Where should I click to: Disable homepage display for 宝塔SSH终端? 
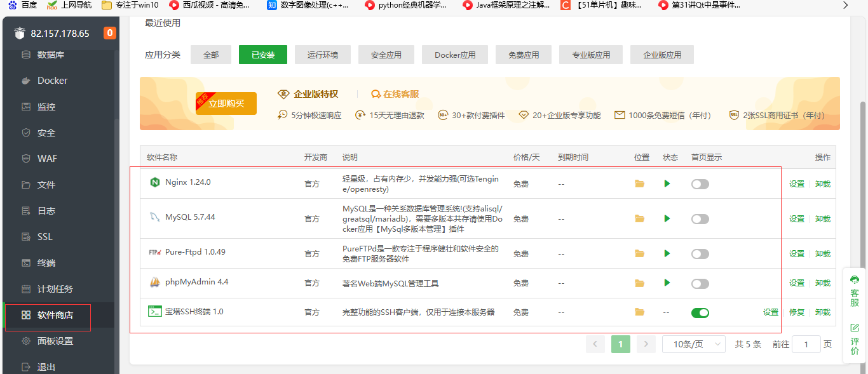[700, 312]
